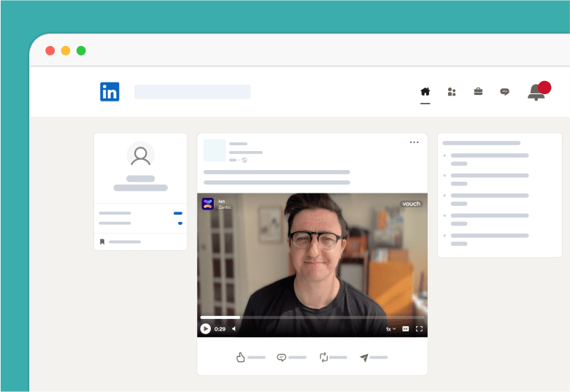Viewport: 570px width, 392px height.
Task: Open the Jobs briefcase icon
Action: [x=478, y=91]
